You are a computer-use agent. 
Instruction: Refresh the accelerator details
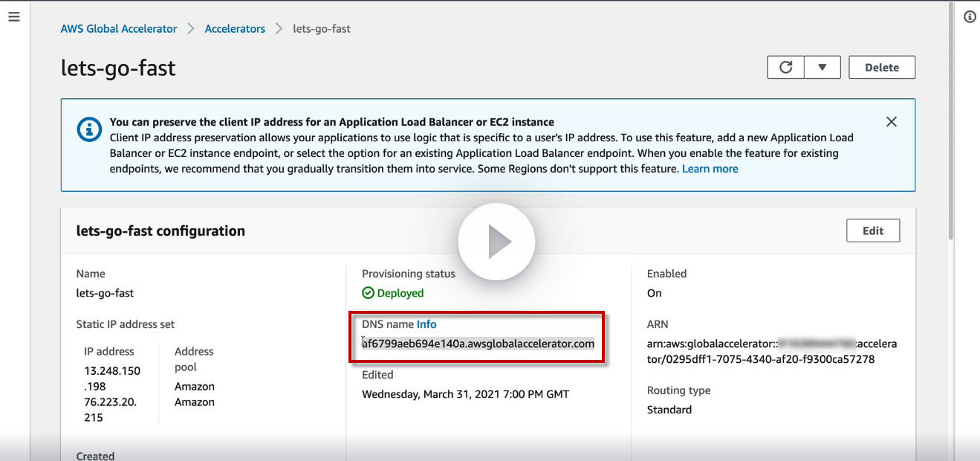click(x=785, y=67)
